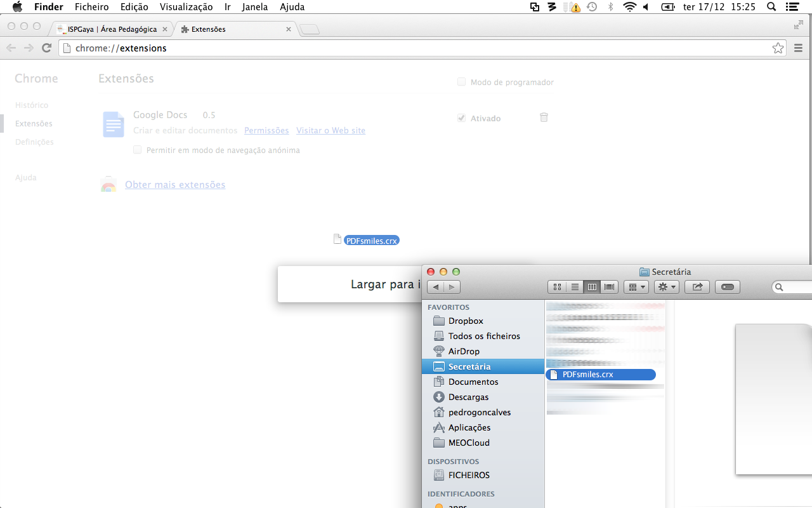Select Secretária in Finder sidebar

coord(483,366)
